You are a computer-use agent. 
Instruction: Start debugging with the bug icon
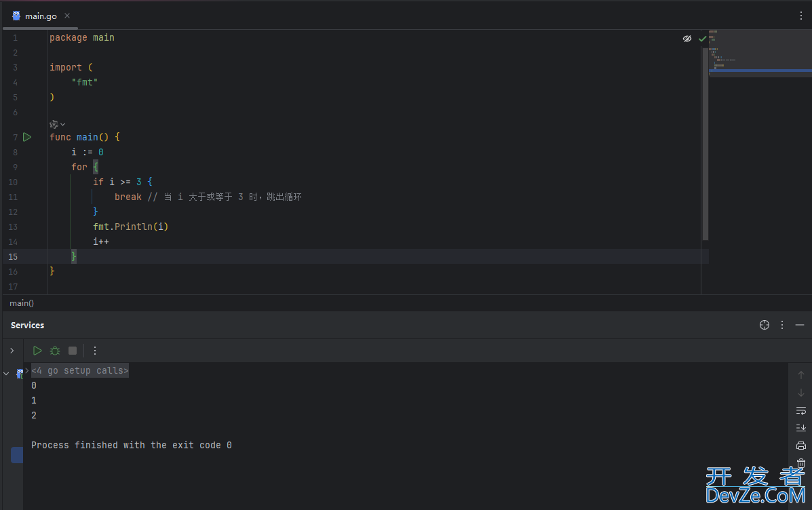tap(55, 351)
